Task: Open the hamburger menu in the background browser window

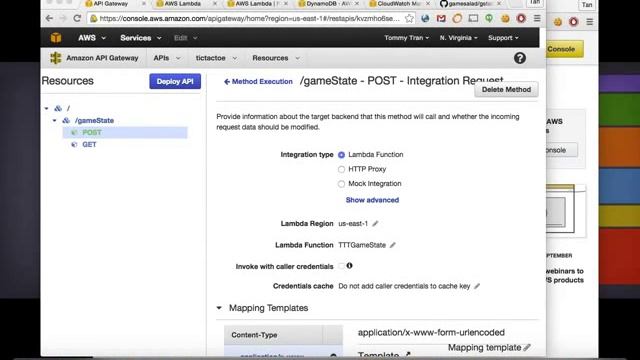Action: click(x=590, y=22)
